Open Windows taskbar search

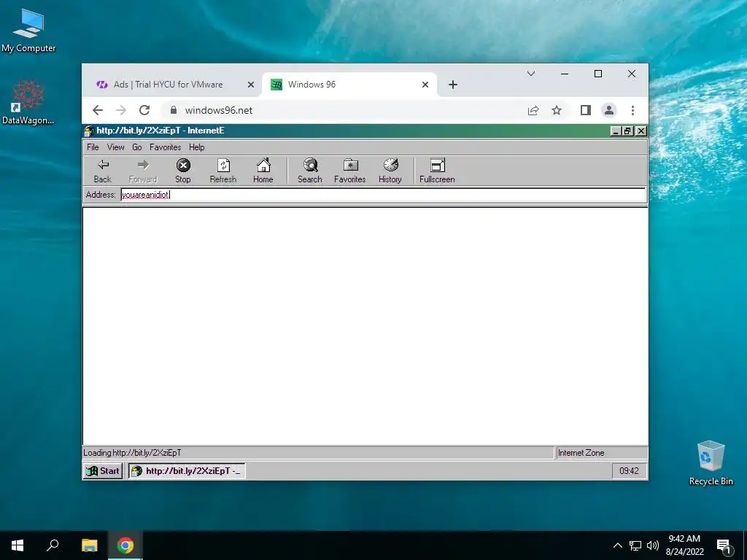tap(53, 545)
